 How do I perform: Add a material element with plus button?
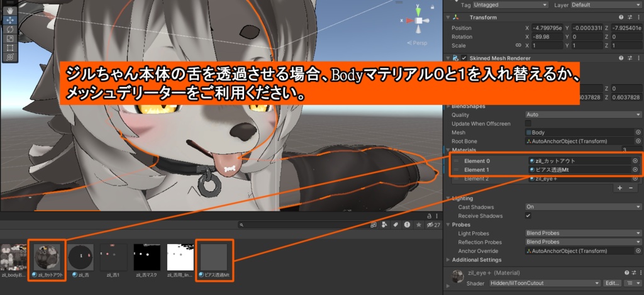[x=619, y=188]
